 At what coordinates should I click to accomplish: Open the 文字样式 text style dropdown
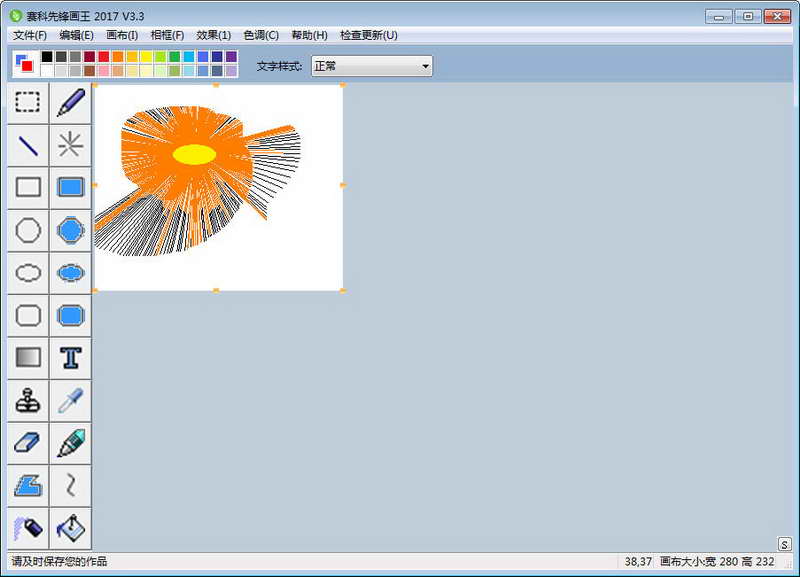click(371, 66)
